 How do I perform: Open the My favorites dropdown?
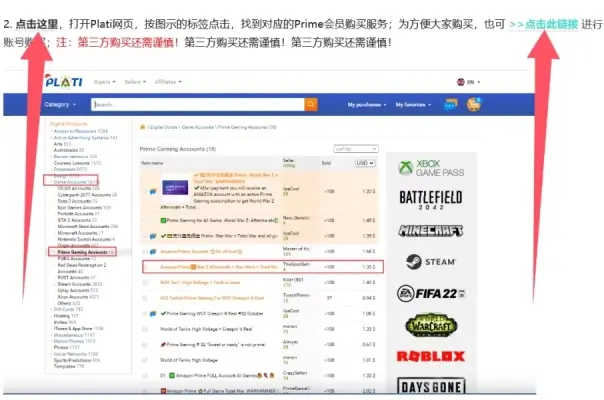click(413, 104)
